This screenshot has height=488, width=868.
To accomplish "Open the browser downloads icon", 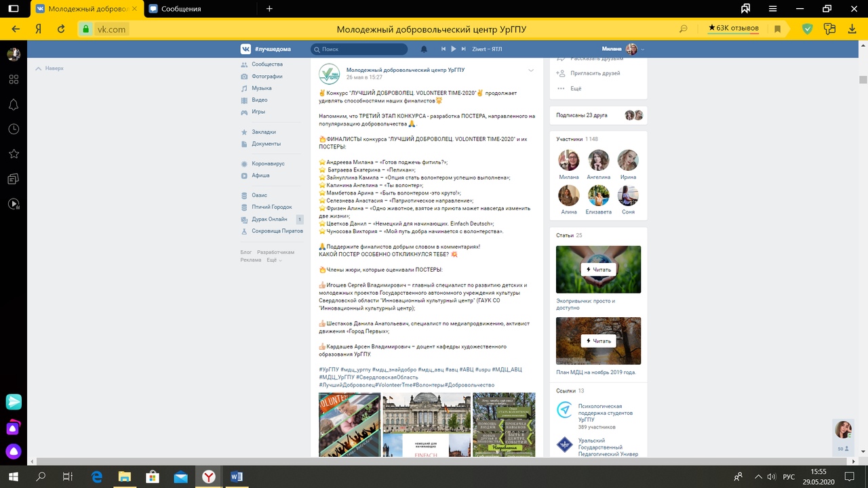I will pyautogui.click(x=852, y=29).
